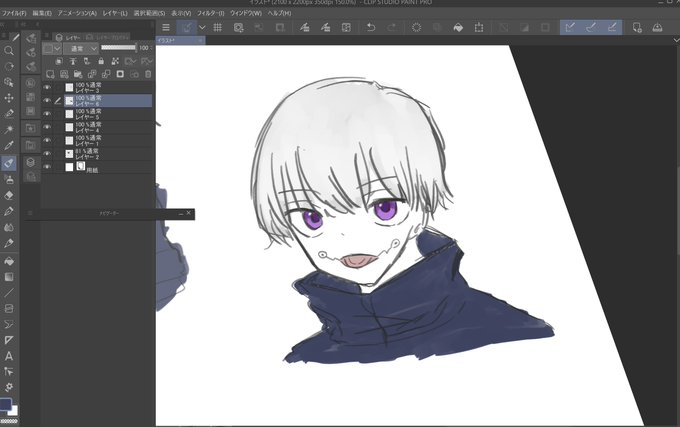Open the レイヤー(L) menu
The width and height of the screenshot is (680, 427).
point(115,13)
